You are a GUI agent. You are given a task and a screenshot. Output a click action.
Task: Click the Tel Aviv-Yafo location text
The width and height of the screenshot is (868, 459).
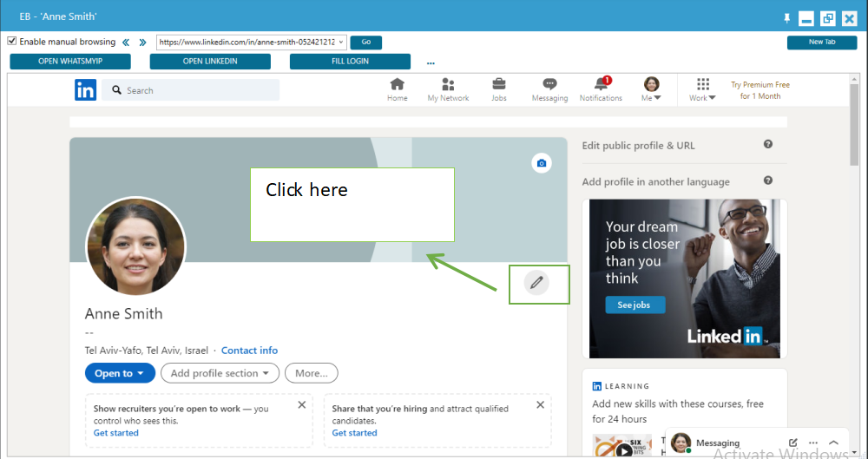coord(146,351)
